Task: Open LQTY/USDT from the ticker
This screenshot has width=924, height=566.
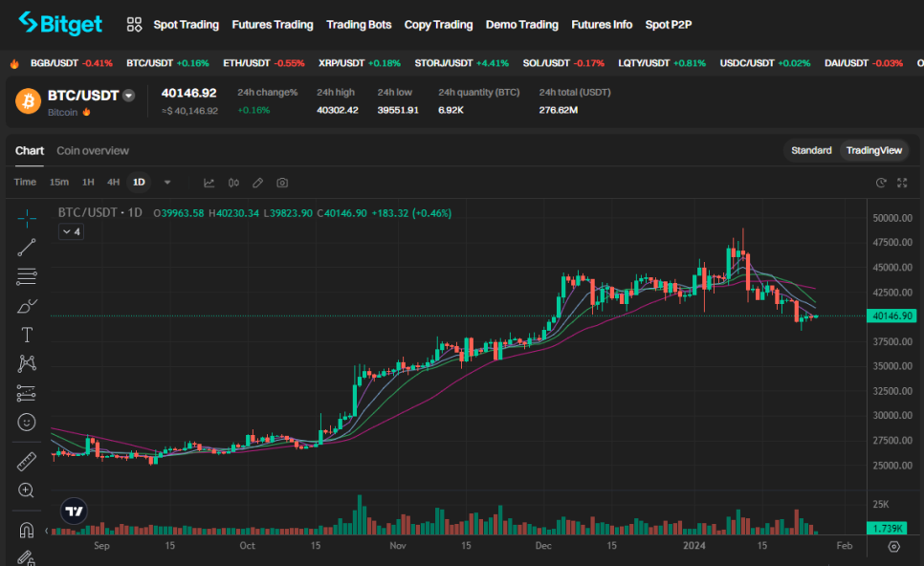Action: (662, 63)
